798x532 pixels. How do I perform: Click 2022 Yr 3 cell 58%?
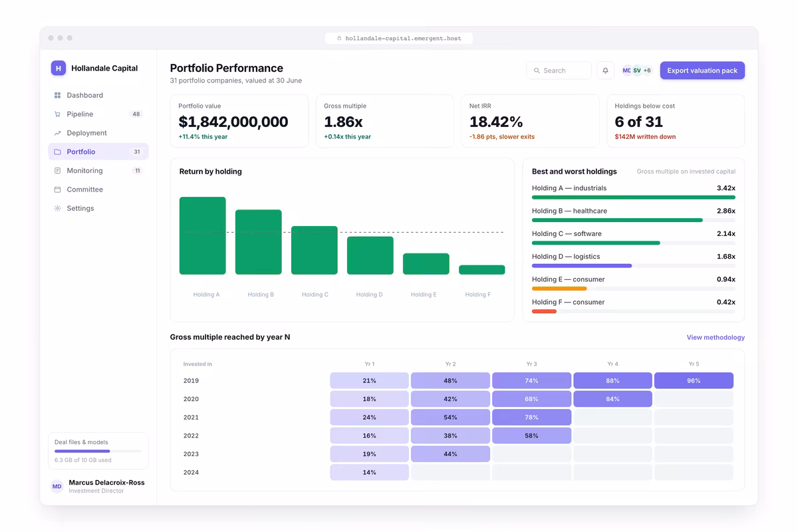tap(531, 436)
